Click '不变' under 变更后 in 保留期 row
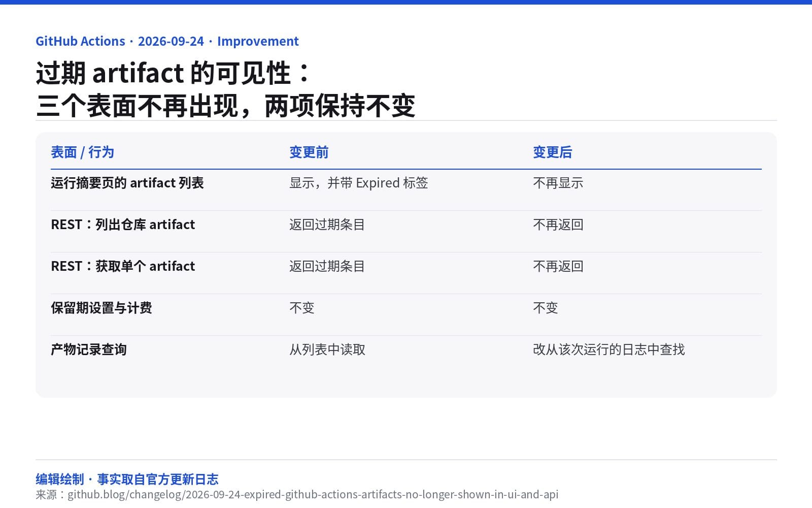 [545, 308]
